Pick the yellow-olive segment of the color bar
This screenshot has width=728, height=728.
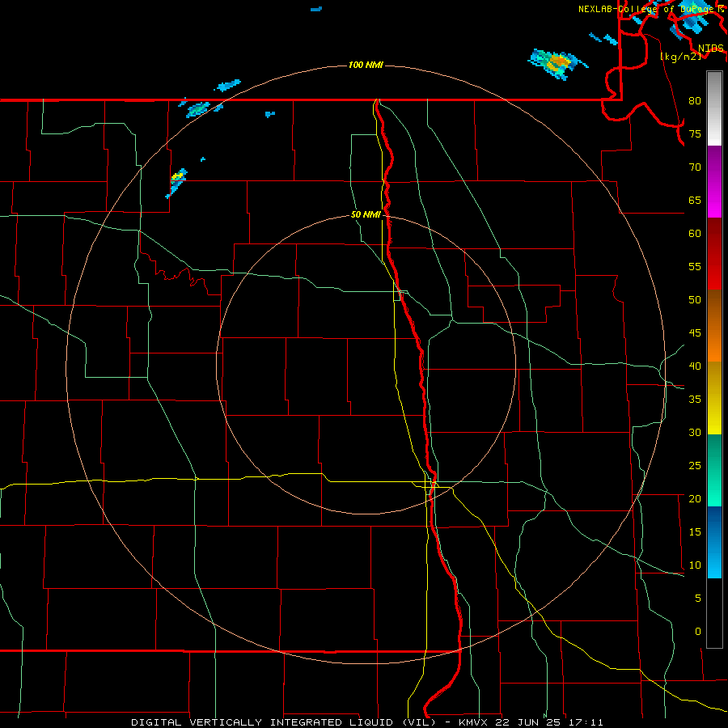(x=714, y=398)
